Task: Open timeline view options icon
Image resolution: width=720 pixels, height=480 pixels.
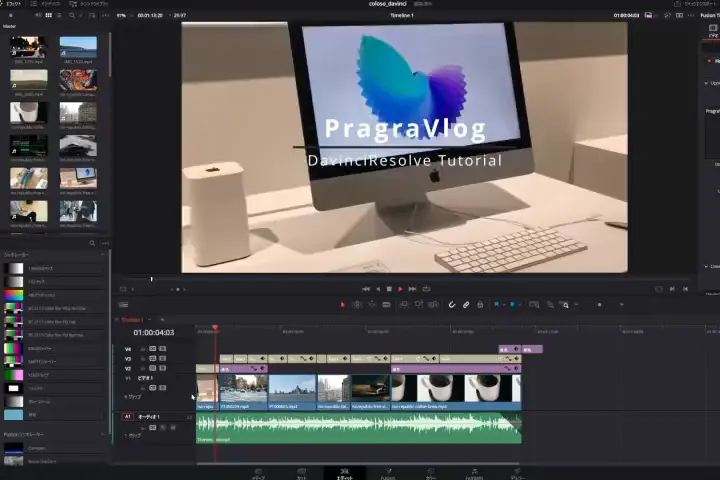Action: (123, 305)
